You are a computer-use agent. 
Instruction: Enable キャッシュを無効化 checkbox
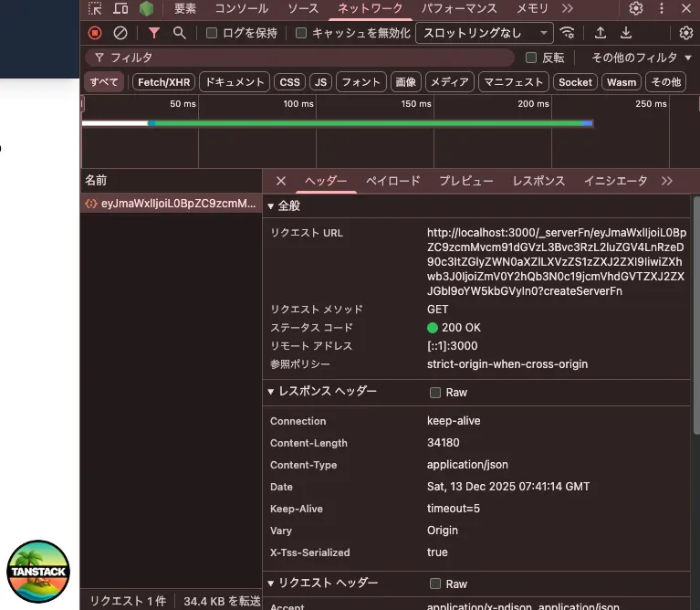coord(301,33)
